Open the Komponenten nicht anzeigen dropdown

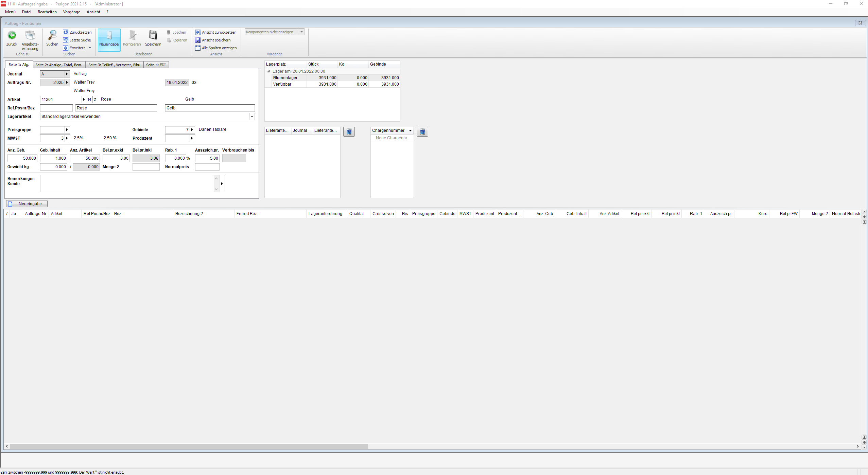(301, 32)
